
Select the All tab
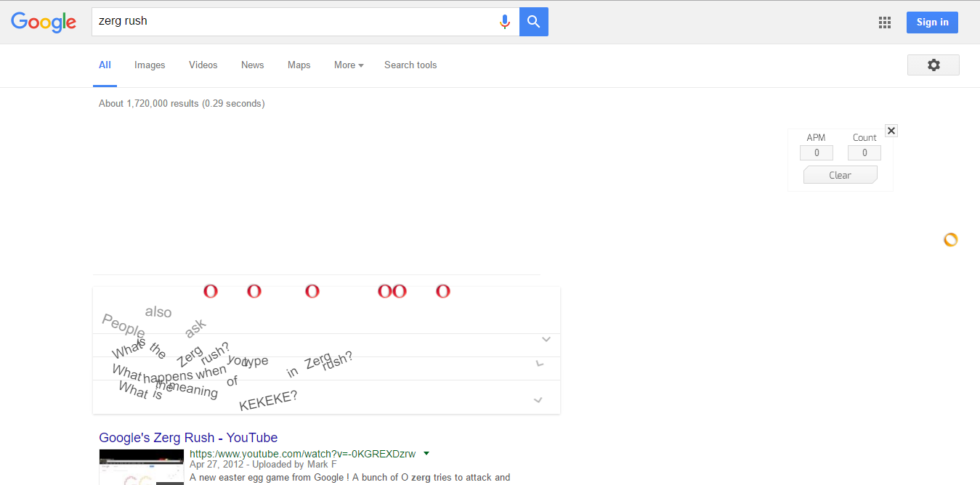[105, 65]
